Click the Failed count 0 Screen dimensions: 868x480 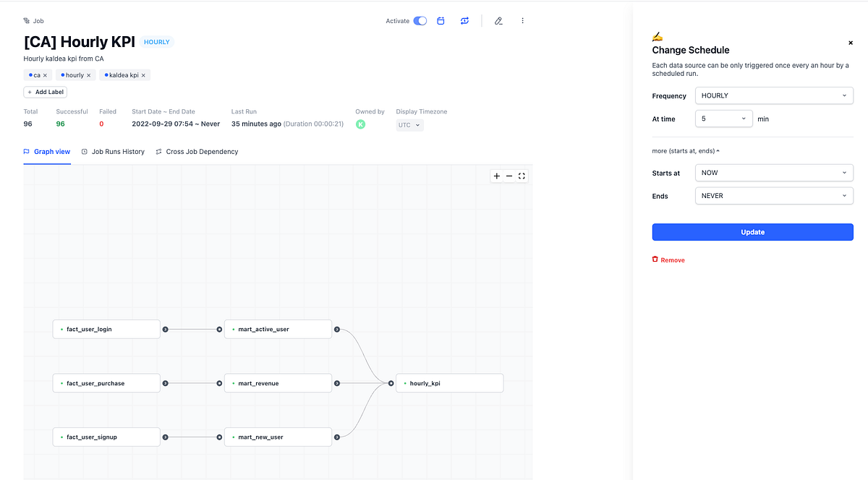tap(101, 124)
